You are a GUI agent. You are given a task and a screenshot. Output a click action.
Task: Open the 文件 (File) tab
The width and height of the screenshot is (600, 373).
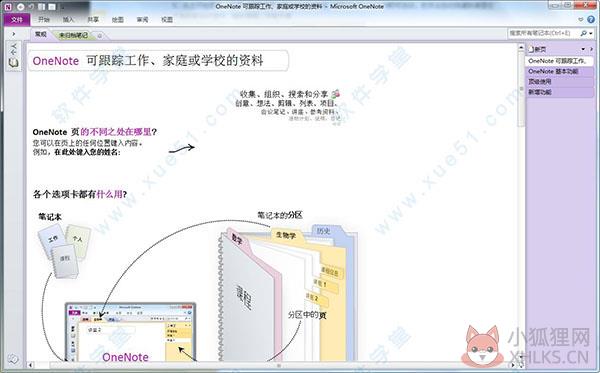(x=17, y=20)
